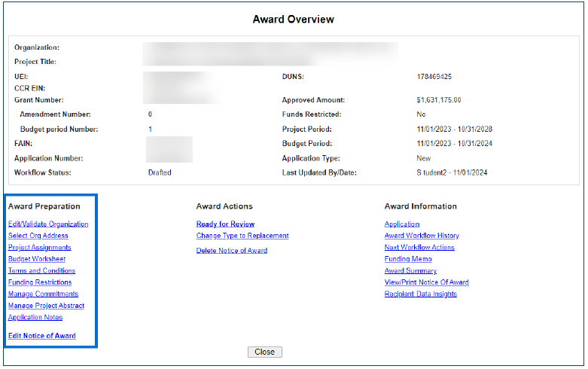The width and height of the screenshot is (588, 369).
Task: Open Funding Restrictions link
Action: point(40,282)
